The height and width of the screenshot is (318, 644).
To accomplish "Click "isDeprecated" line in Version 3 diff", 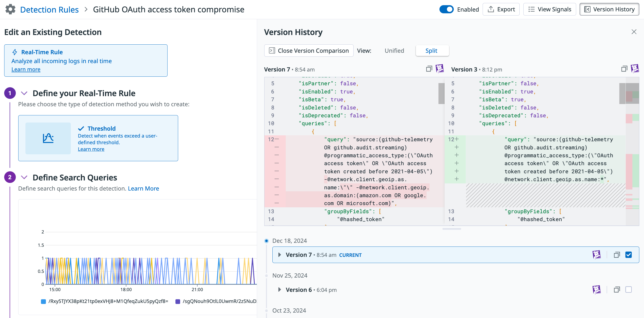I will pyautogui.click(x=514, y=115).
